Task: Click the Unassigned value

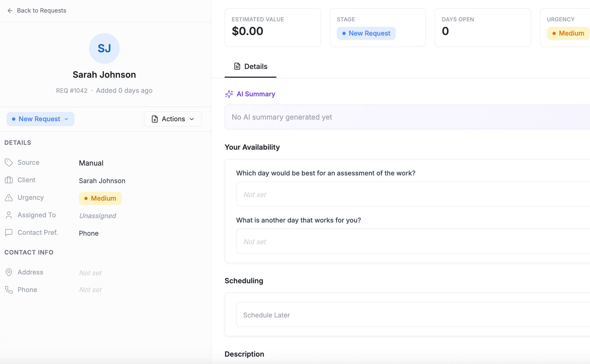Action: pyautogui.click(x=98, y=216)
